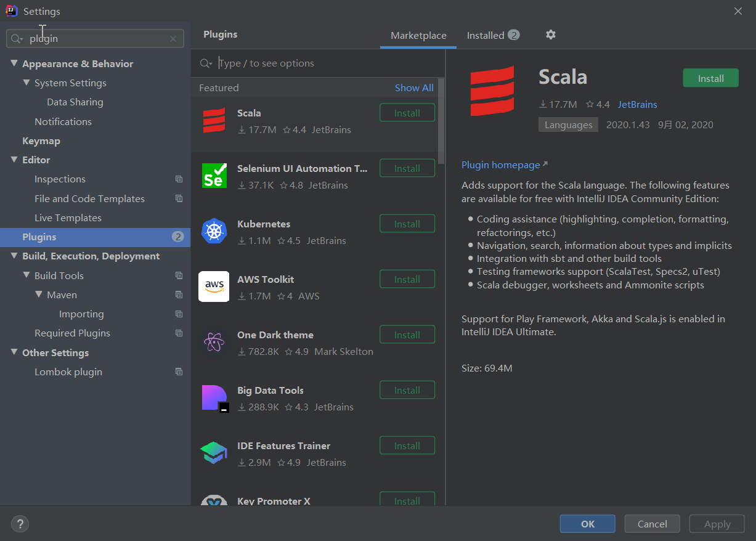The height and width of the screenshot is (541, 756).
Task: Focus the settings search field
Action: (x=96, y=39)
